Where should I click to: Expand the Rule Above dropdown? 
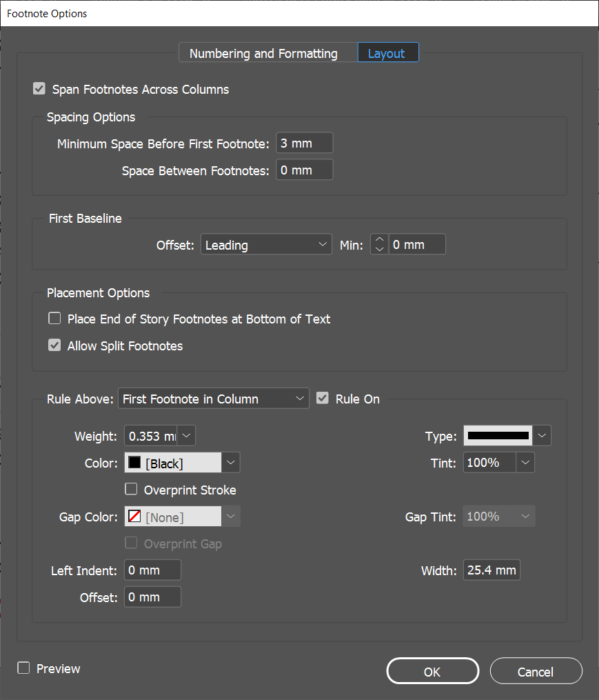point(214,399)
